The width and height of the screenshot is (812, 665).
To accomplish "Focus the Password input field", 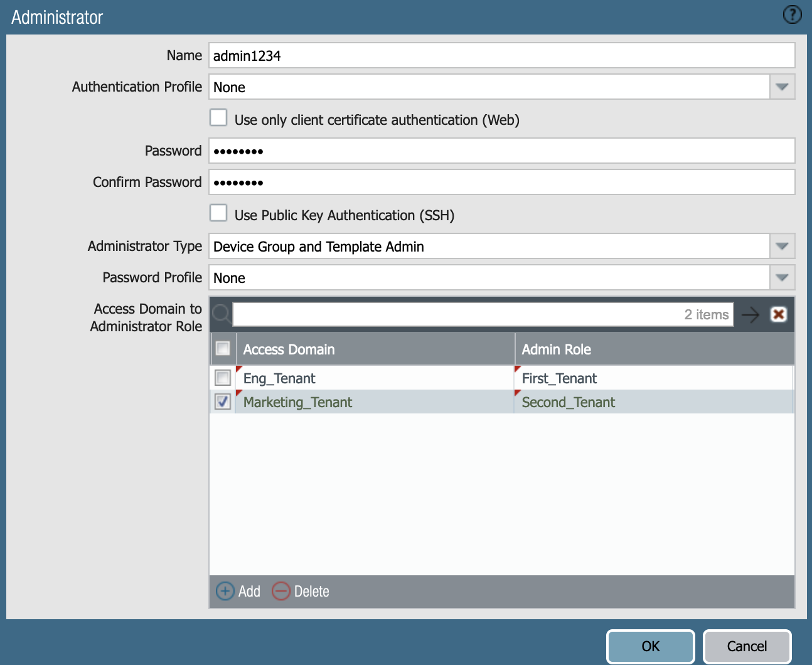I will tap(502, 151).
